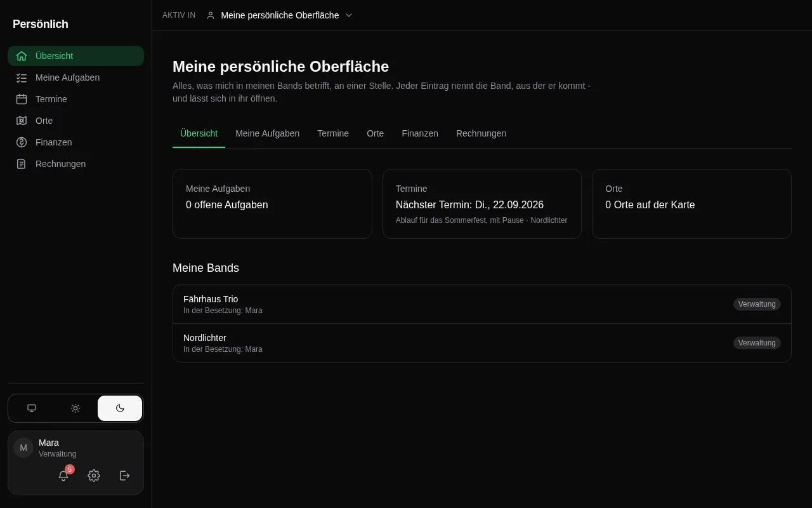Image resolution: width=812 pixels, height=508 pixels.
Task: Click the home icon beside Übersicht in sidebar
Action: pyautogui.click(x=22, y=56)
